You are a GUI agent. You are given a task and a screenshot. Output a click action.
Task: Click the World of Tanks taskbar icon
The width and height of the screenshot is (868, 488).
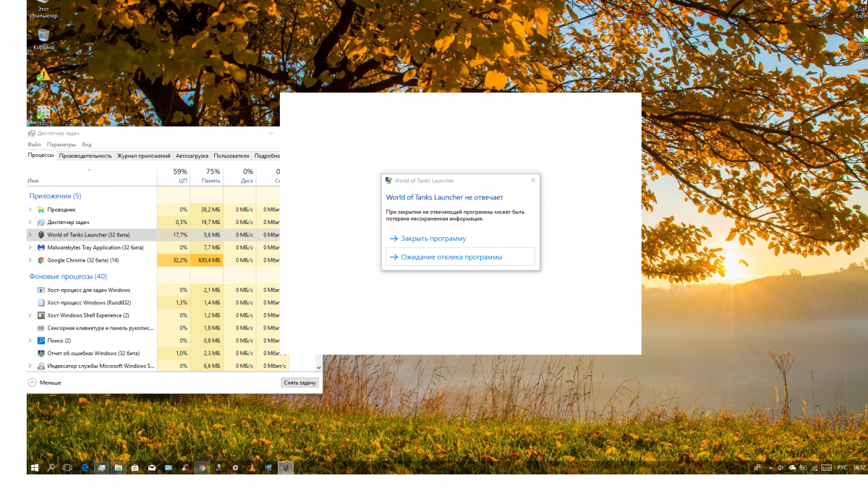point(286,468)
